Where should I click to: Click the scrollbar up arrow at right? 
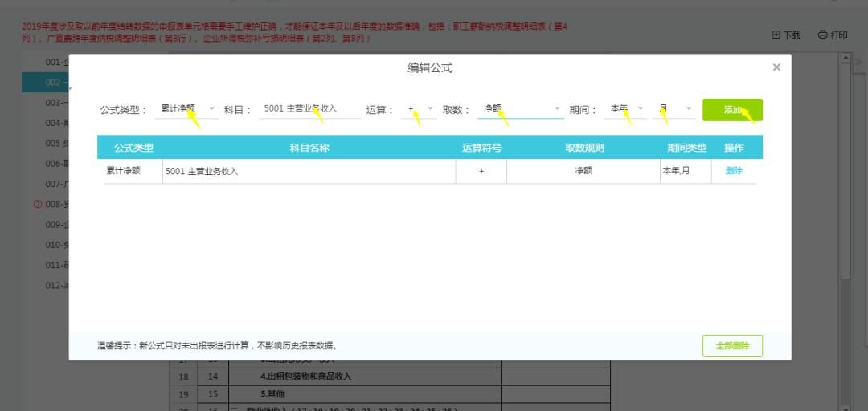[x=845, y=58]
